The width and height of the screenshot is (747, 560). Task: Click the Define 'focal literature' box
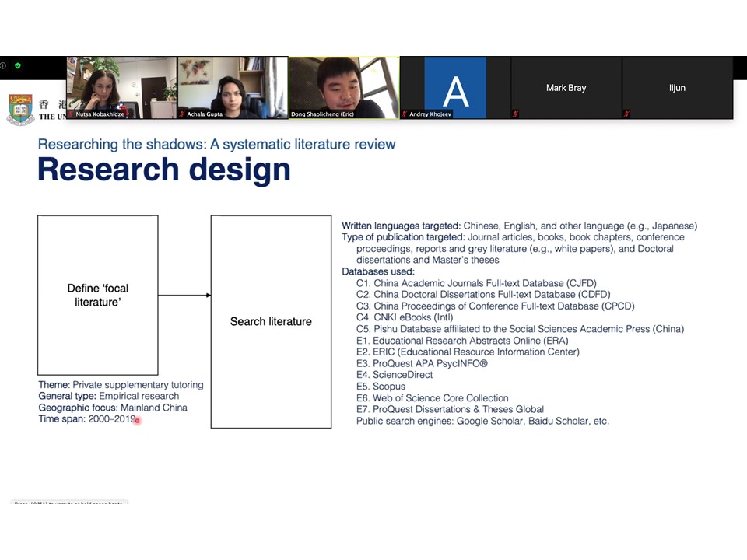click(x=98, y=296)
